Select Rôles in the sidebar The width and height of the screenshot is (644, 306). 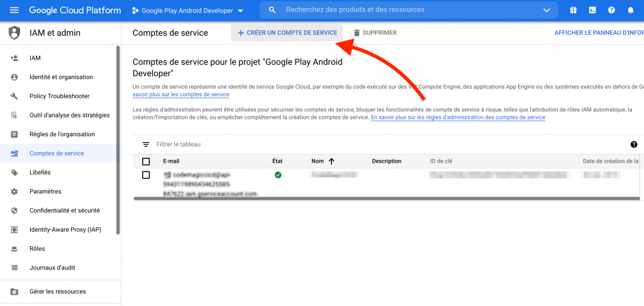pos(37,249)
